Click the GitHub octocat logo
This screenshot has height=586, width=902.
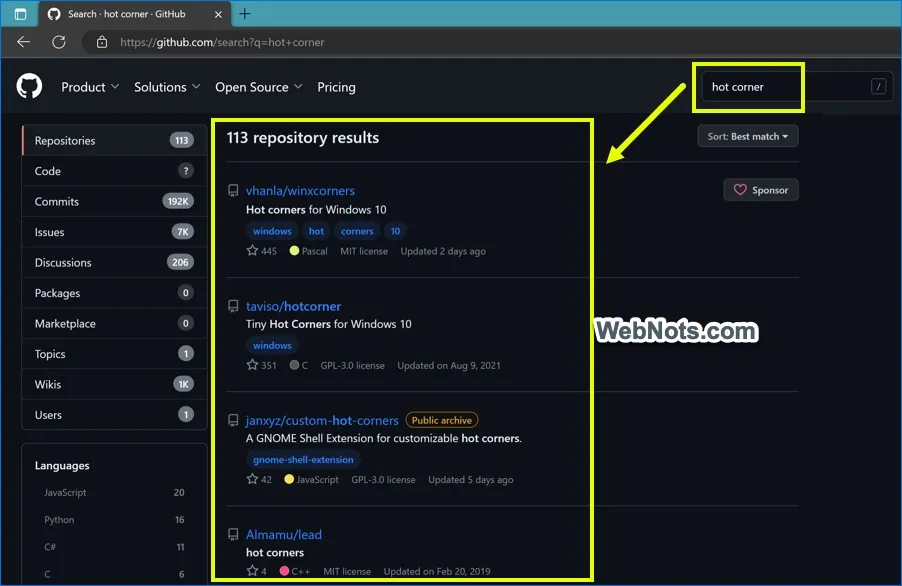(29, 86)
